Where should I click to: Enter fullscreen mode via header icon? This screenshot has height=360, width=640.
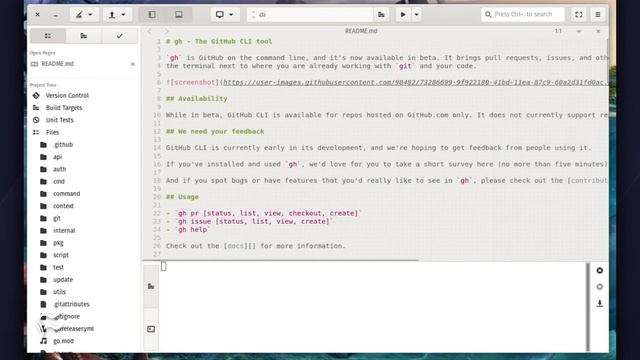click(579, 15)
